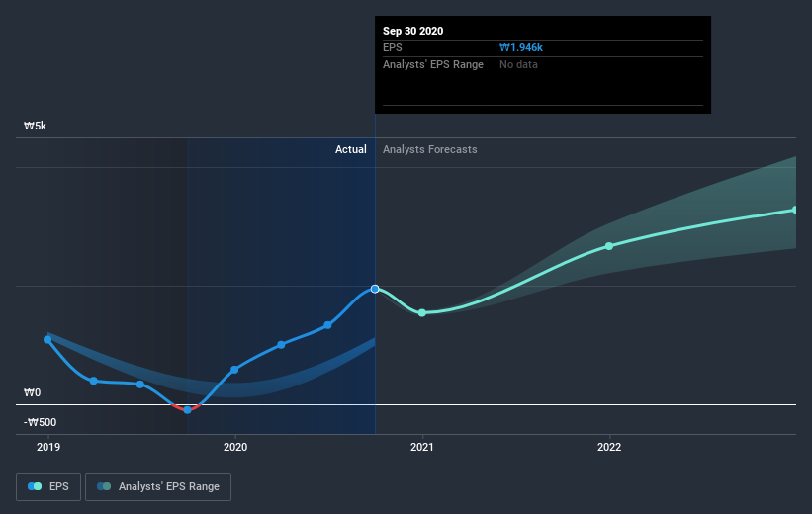The height and width of the screenshot is (514, 812).
Task: Click the 'No data' analysts range value
Action: 518,64
